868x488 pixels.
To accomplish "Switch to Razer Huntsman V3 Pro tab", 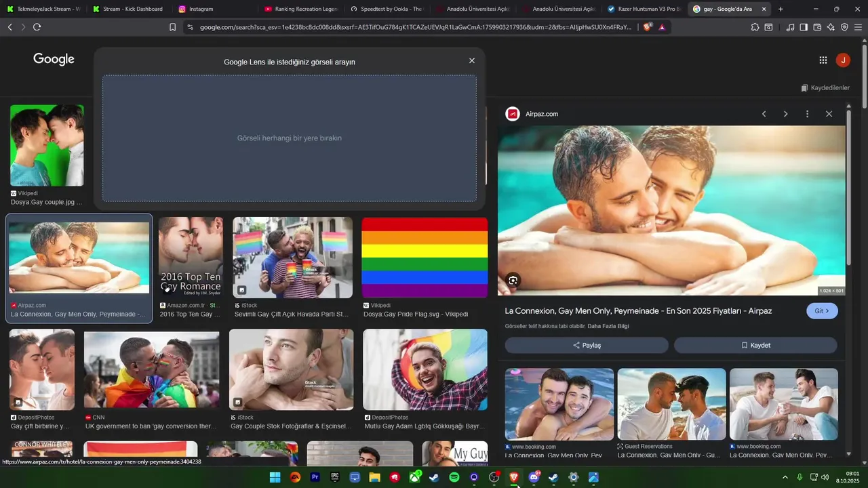I will click(644, 9).
